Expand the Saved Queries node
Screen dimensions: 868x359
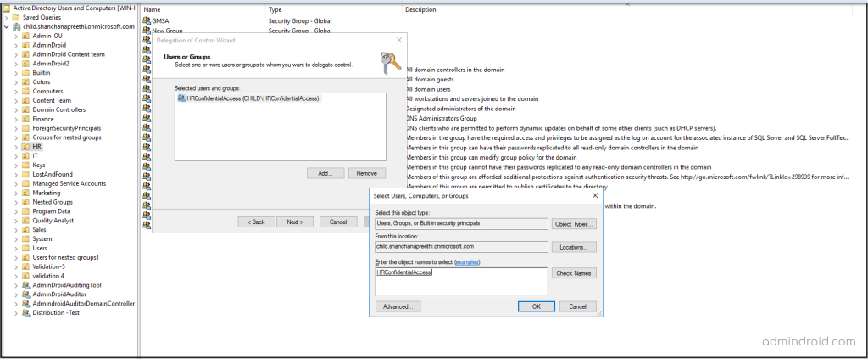[7, 17]
